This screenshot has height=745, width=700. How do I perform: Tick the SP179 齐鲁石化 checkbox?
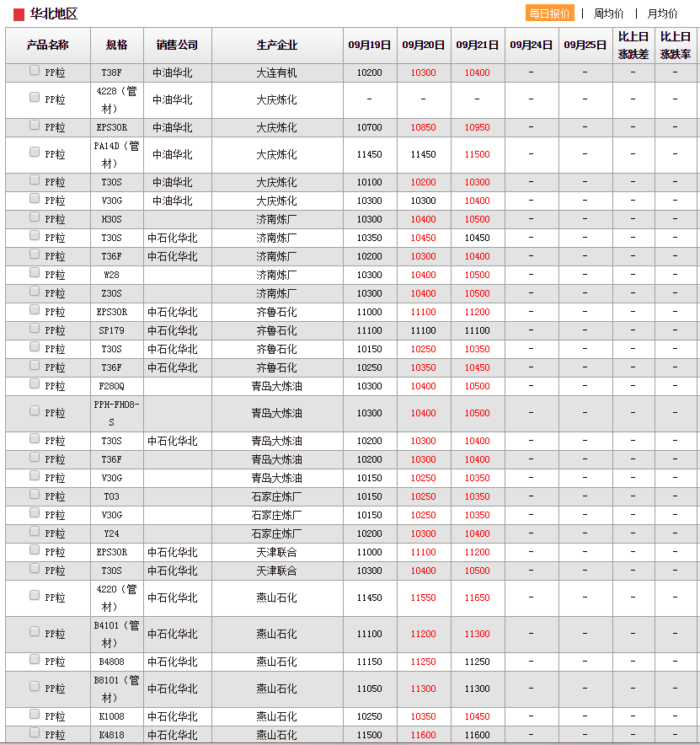pos(35,329)
